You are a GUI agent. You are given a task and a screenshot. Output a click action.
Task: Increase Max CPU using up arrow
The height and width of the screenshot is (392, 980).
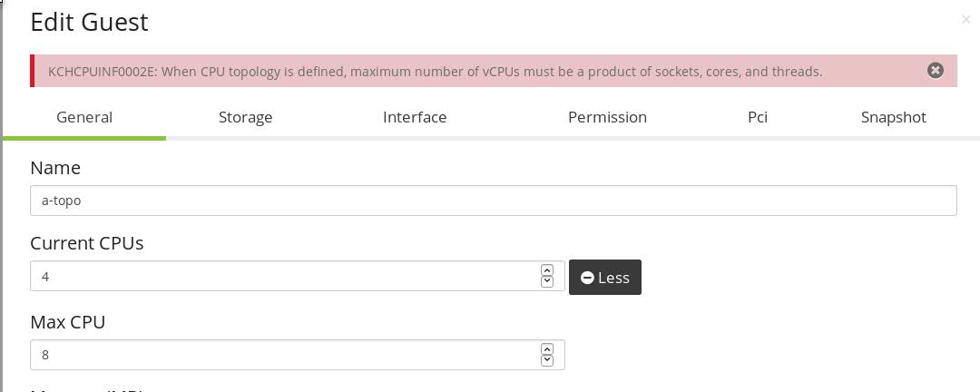point(546,349)
